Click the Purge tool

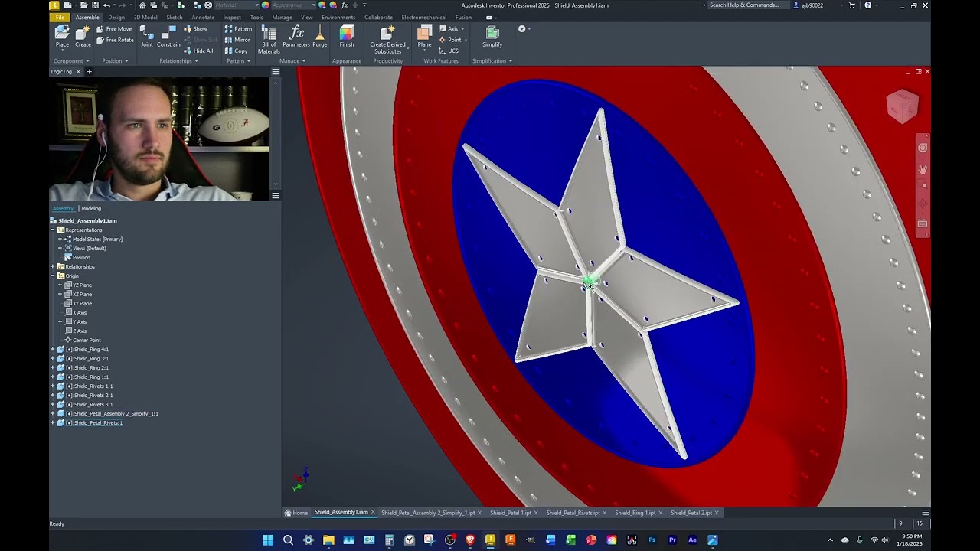319,37
